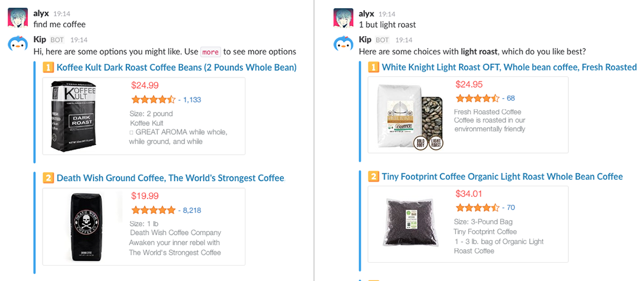Click the number 2 emoji beside Death Wish
The image size is (644, 281).
pos(48,178)
